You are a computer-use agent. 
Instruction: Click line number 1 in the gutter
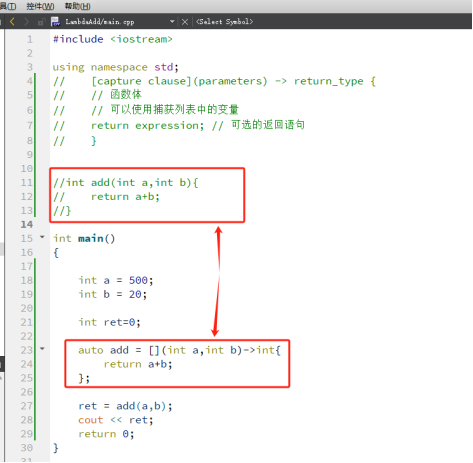(x=30, y=39)
